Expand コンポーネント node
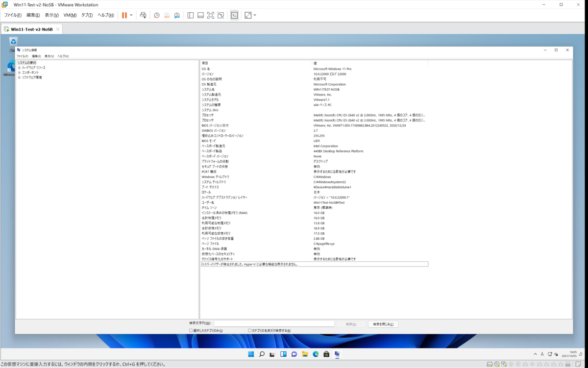This screenshot has height=368, width=588. point(20,73)
